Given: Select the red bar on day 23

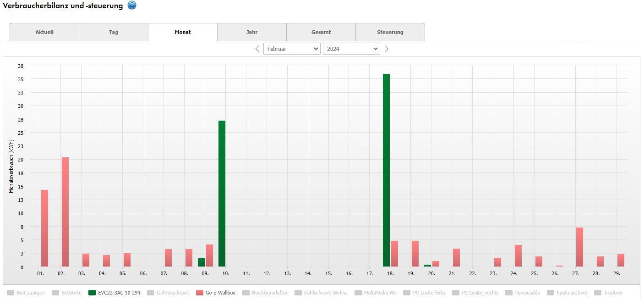Looking at the screenshot, I should point(497,262).
